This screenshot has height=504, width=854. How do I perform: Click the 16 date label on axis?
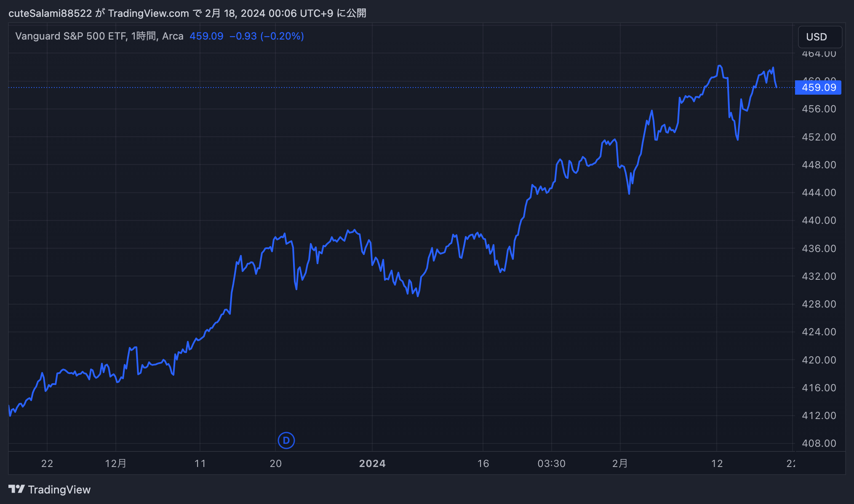[483, 464]
